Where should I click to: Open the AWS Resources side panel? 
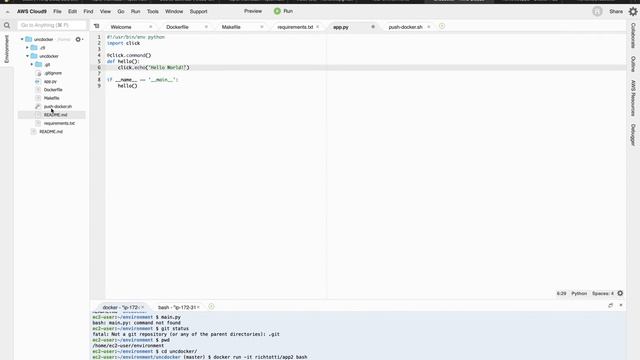click(x=633, y=98)
